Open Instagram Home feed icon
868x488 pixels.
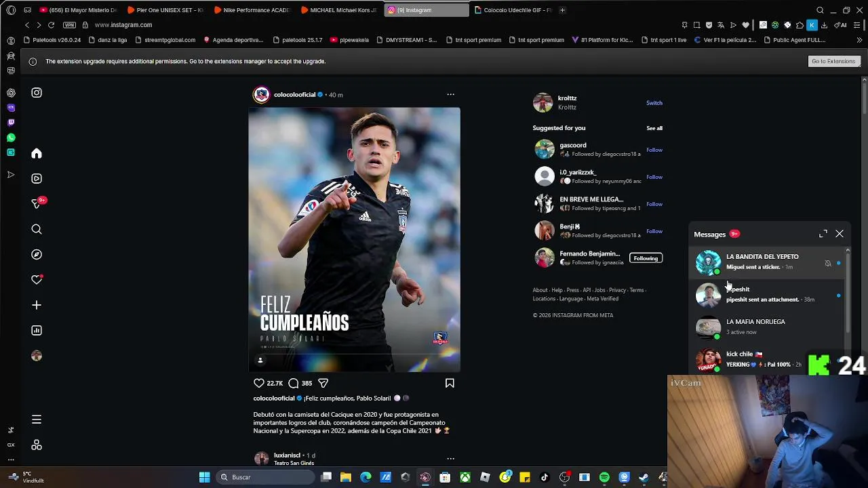tap(37, 154)
